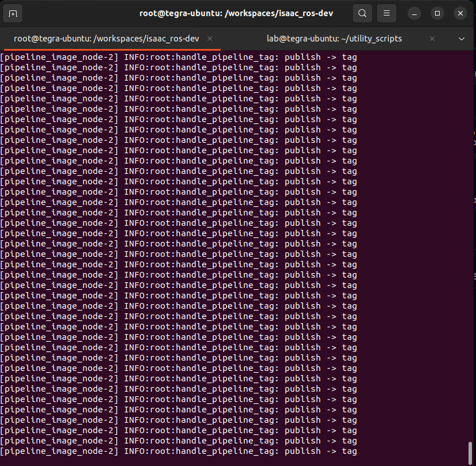Click the terminal scrollbar thumb
The height and width of the screenshot is (466, 476).
click(470, 452)
